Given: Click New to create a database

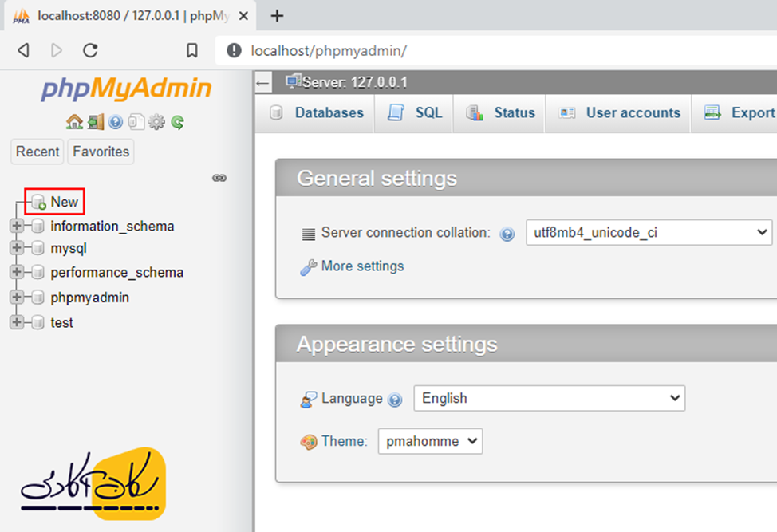Looking at the screenshot, I should pyautogui.click(x=65, y=202).
